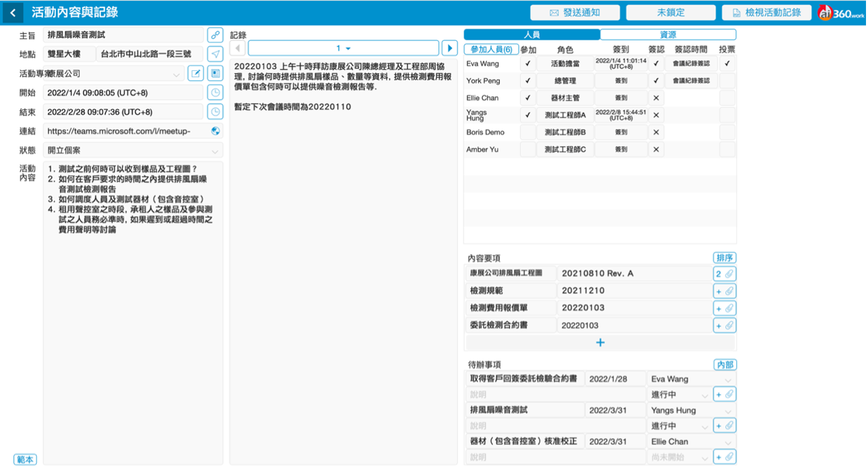Viewport: 868px width, 475px height.
Task: Toggle 參加 checkbox for Eva Wang
Action: point(528,63)
